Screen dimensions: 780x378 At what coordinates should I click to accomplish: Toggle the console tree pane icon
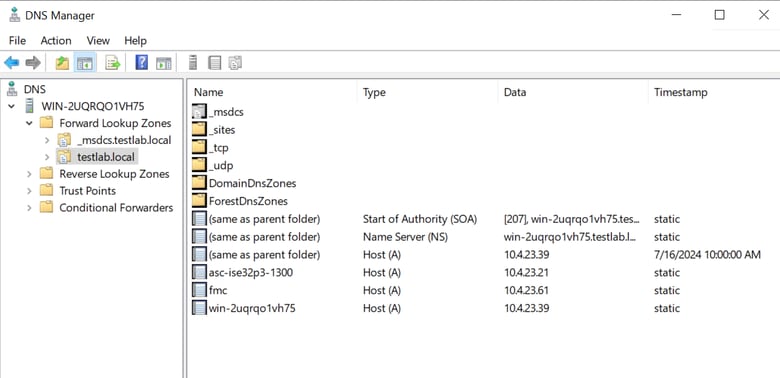coord(85,63)
